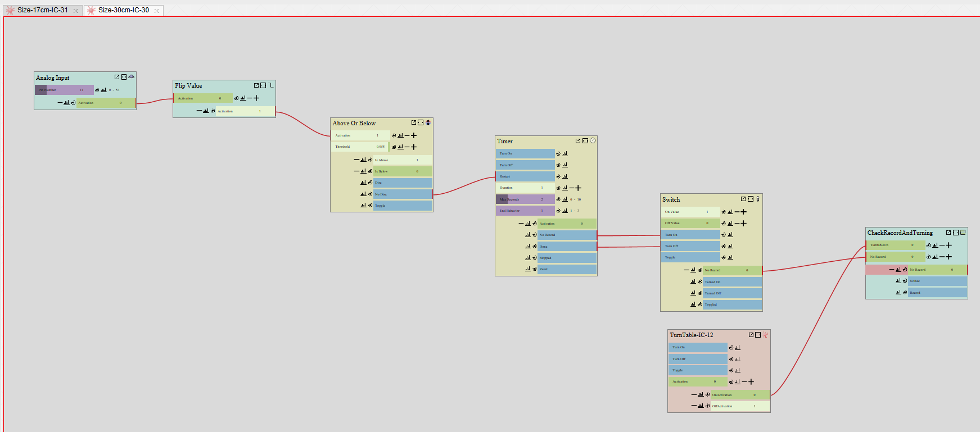Image resolution: width=980 pixels, height=432 pixels.
Task: Click graph icon beside Is Above output
Action: click(363, 160)
